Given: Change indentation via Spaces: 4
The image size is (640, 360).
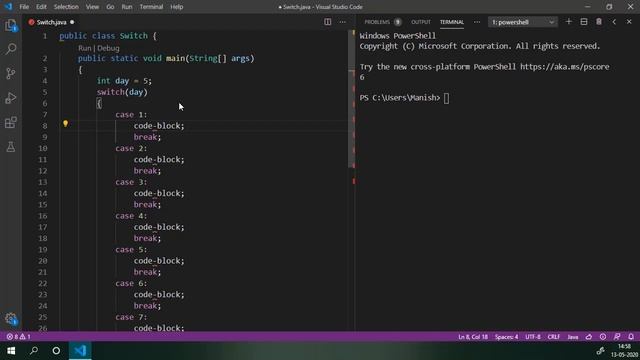Looking at the screenshot, I should tap(506, 337).
